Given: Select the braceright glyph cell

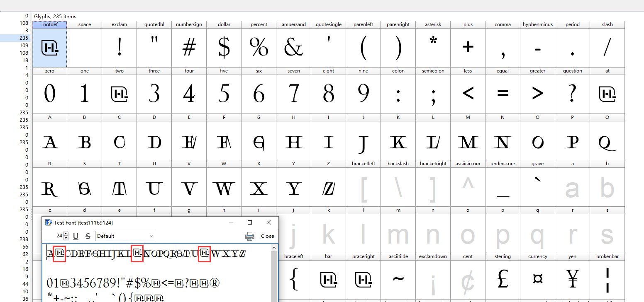Looking at the screenshot, I should [x=363, y=276].
